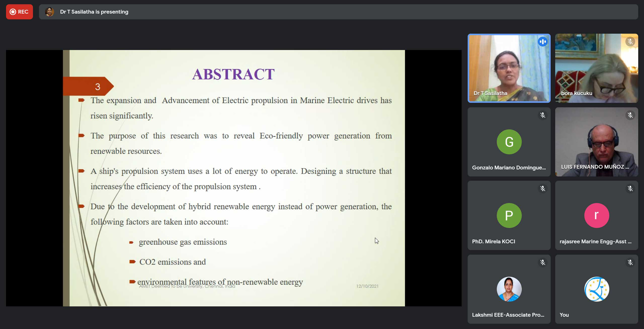Screen dimensions: 644x329
Task: Click the pink r avatar of rajasree
Action: tap(596, 215)
